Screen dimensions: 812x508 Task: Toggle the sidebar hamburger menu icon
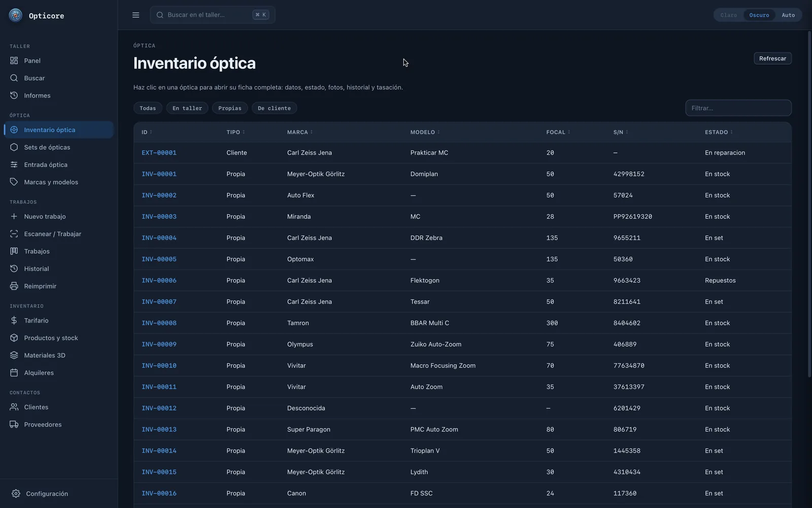coord(136,15)
